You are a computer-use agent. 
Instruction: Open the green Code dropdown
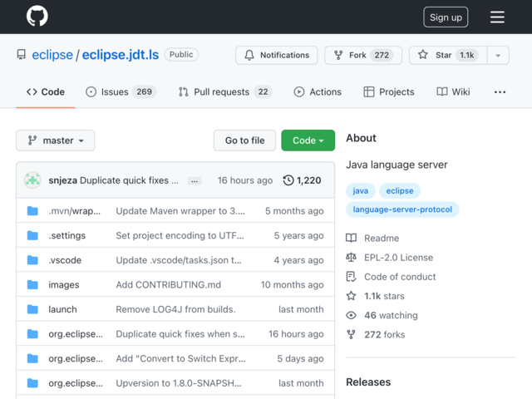click(308, 140)
